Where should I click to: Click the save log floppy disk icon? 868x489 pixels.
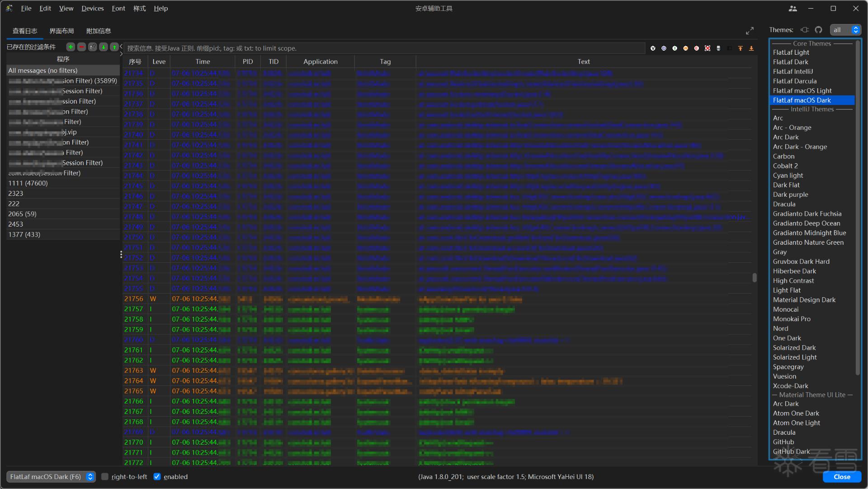[718, 48]
